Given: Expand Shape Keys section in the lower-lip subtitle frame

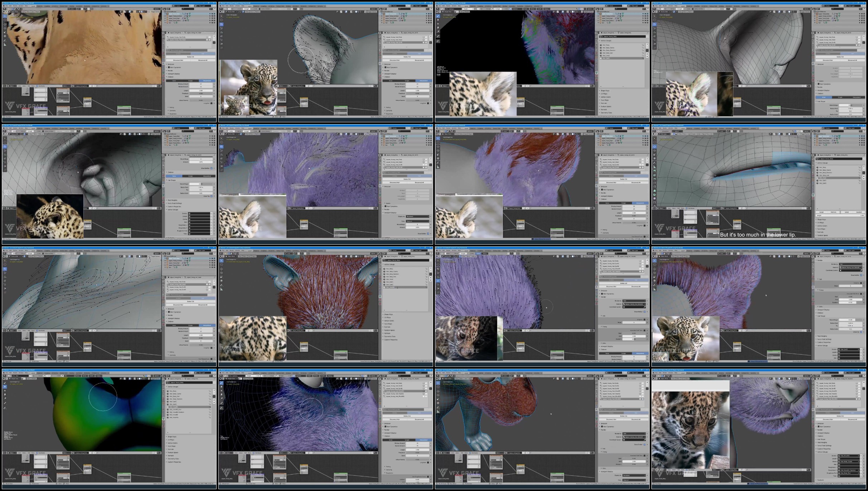Looking at the screenshot, I should pos(821,220).
